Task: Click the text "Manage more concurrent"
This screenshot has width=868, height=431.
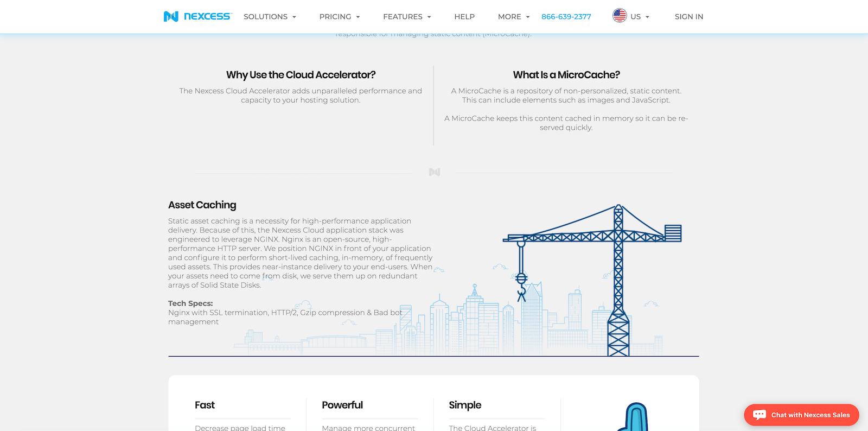Action: pos(368,428)
